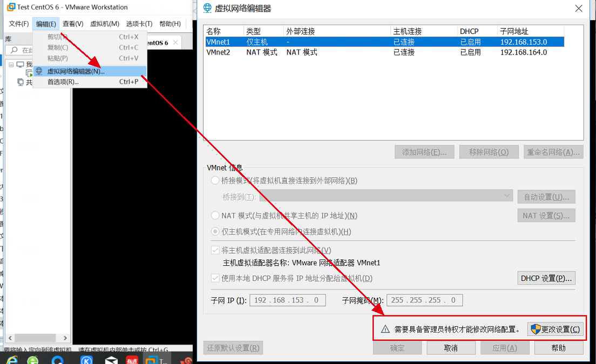Close the 虚拟网络编辑器 dialog
This screenshot has width=596, height=364.
point(579,8)
